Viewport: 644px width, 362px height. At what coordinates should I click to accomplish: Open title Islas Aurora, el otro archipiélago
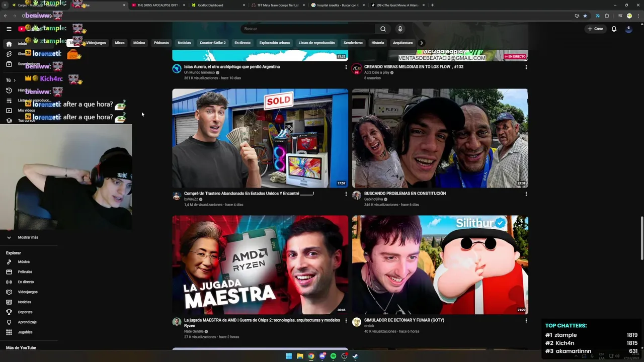coord(232,66)
